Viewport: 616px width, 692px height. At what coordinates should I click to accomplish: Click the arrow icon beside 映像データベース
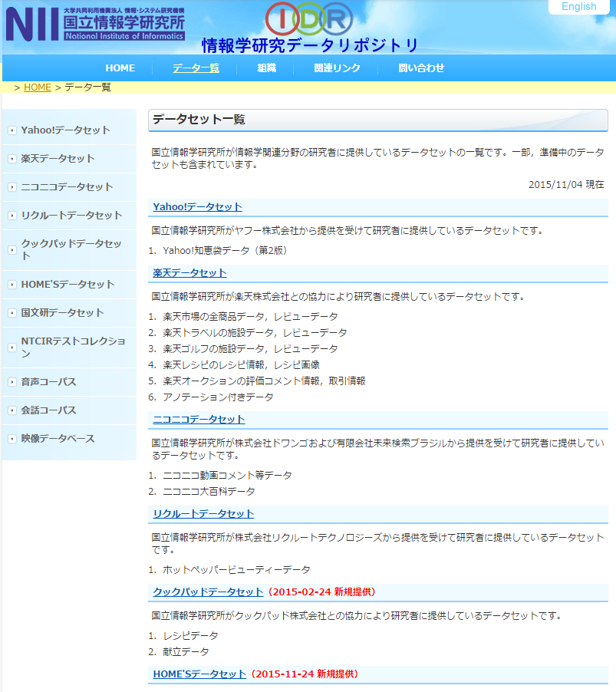click(11, 438)
